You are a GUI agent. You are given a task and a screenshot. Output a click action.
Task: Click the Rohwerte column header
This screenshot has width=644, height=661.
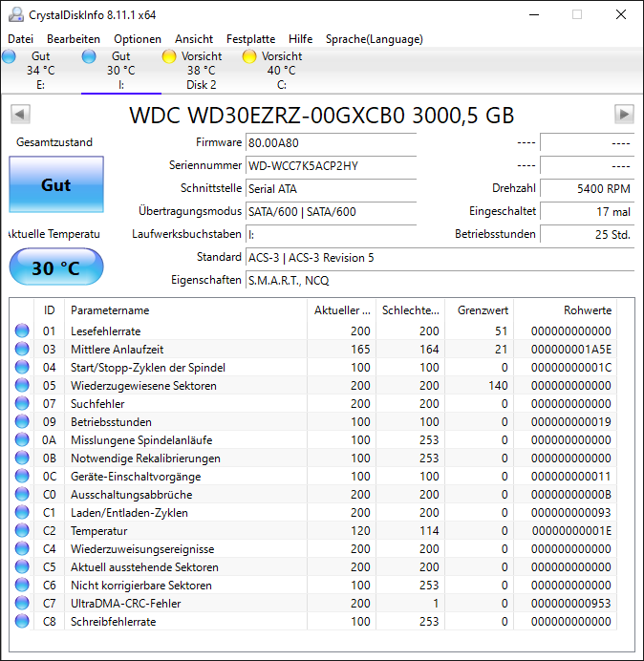565,310
